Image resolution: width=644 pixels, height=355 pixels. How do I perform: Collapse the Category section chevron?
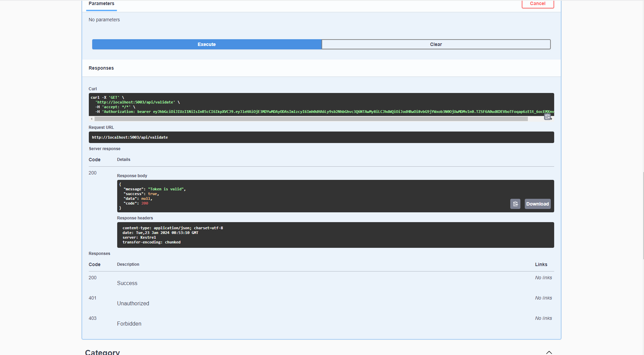[x=549, y=352]
